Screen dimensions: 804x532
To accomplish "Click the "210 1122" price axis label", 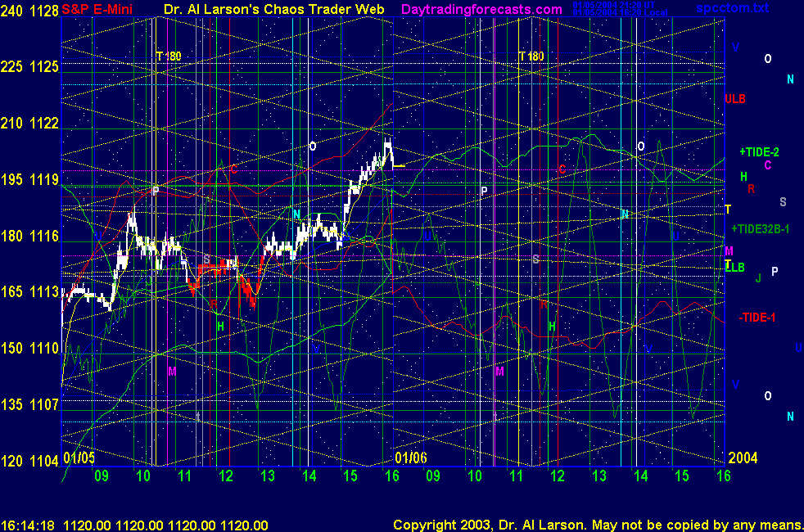I will [x=29, y=124].
